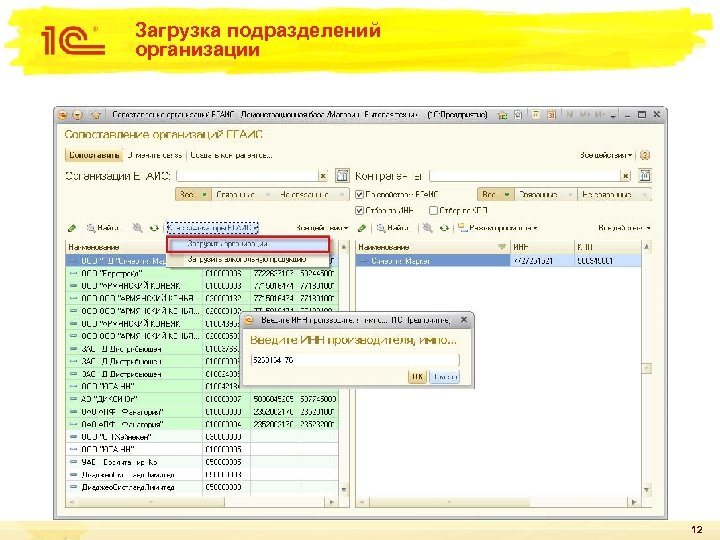Select the АО "ДИКСИ Юг" row

tap(202, 399)
